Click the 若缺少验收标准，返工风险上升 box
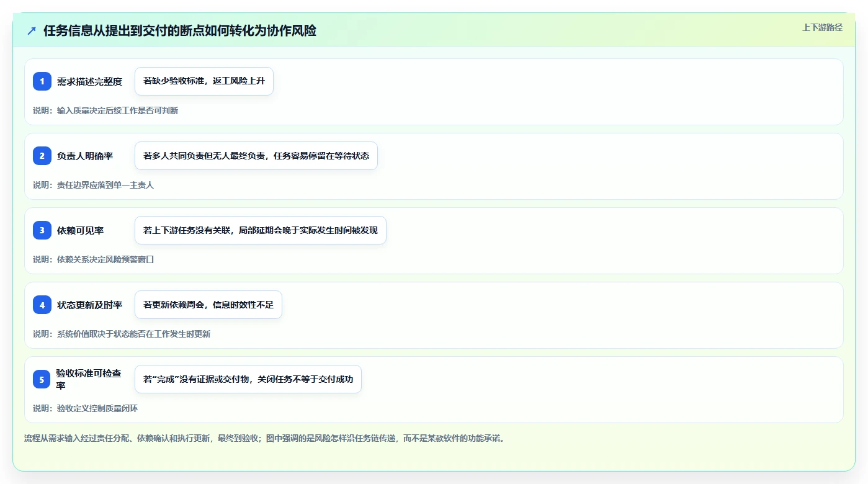The height and width of the screenshot is (484, 868). (204, 81)
